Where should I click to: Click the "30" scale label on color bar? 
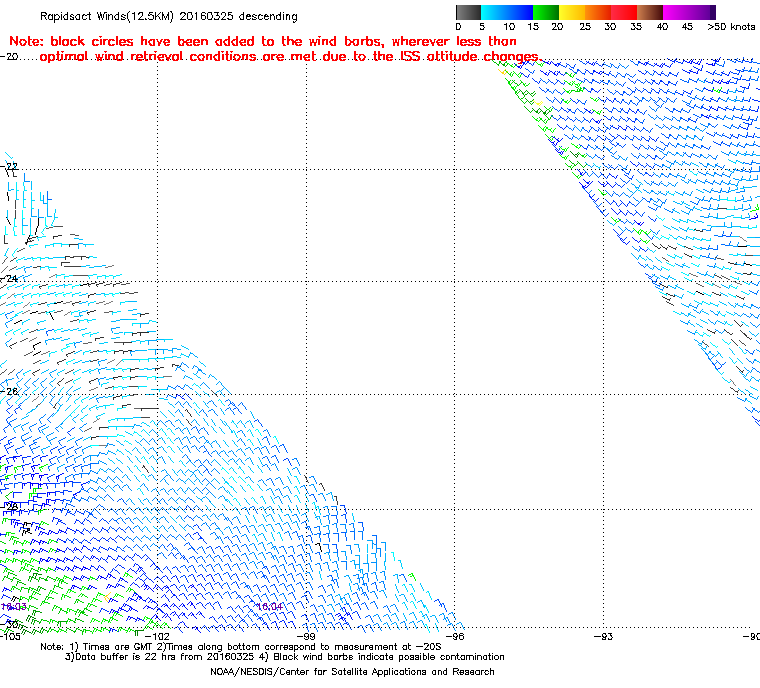pyautogui.click(x=610, y=27)
